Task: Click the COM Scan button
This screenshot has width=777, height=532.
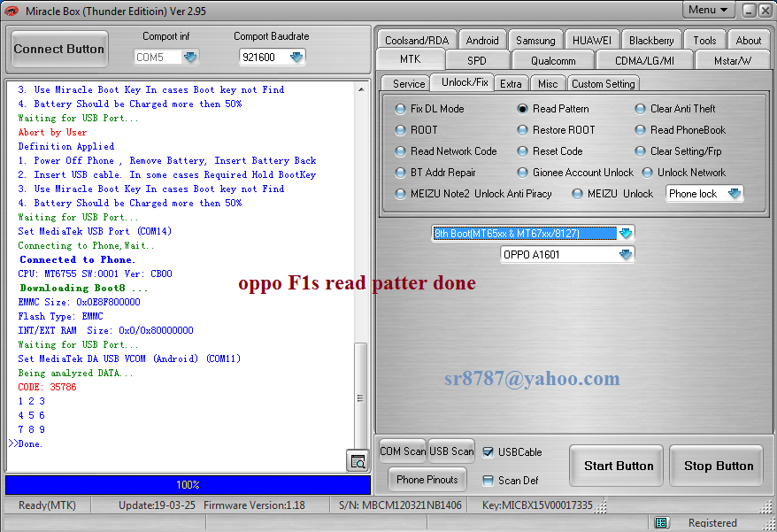Action: click(x=403, y=451)
